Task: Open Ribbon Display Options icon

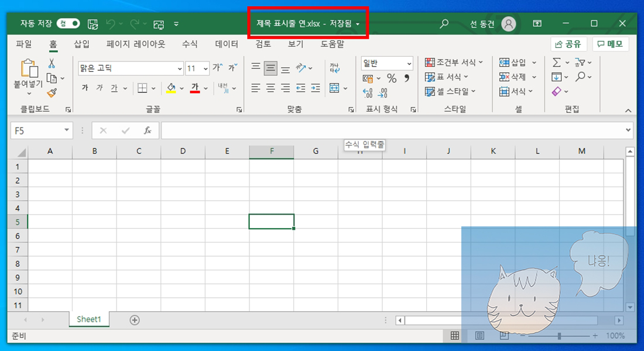Action: click(x=537, y=23)
